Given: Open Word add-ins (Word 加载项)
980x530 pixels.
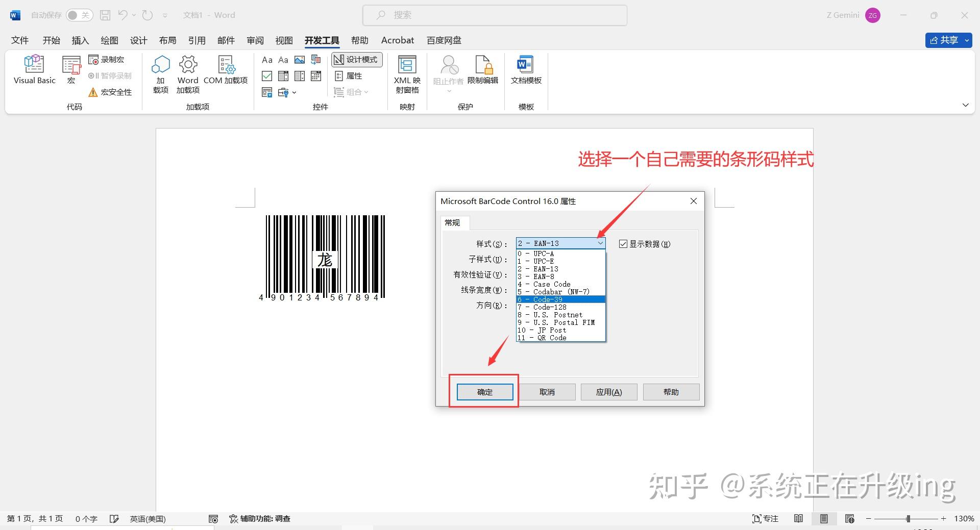Looking at the screenshot, I should point(188,74).
